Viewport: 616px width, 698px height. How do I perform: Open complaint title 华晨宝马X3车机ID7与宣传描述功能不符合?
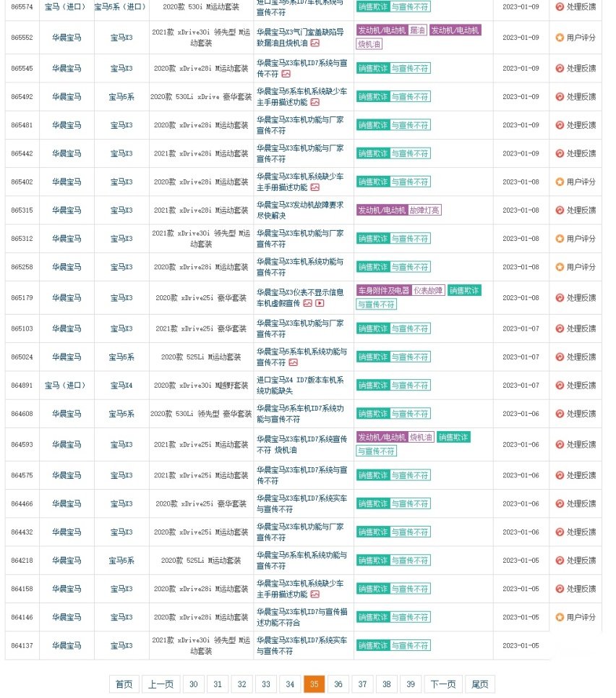point(301,618)
